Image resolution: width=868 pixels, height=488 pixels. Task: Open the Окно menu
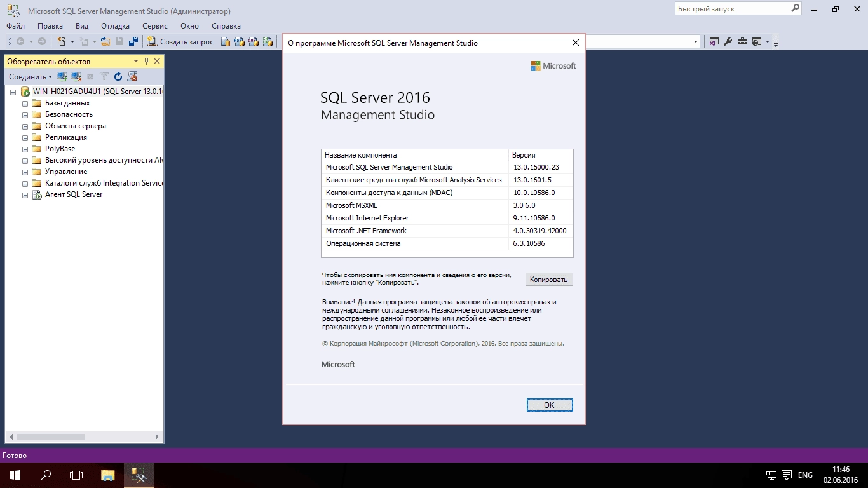coord(189,26)
